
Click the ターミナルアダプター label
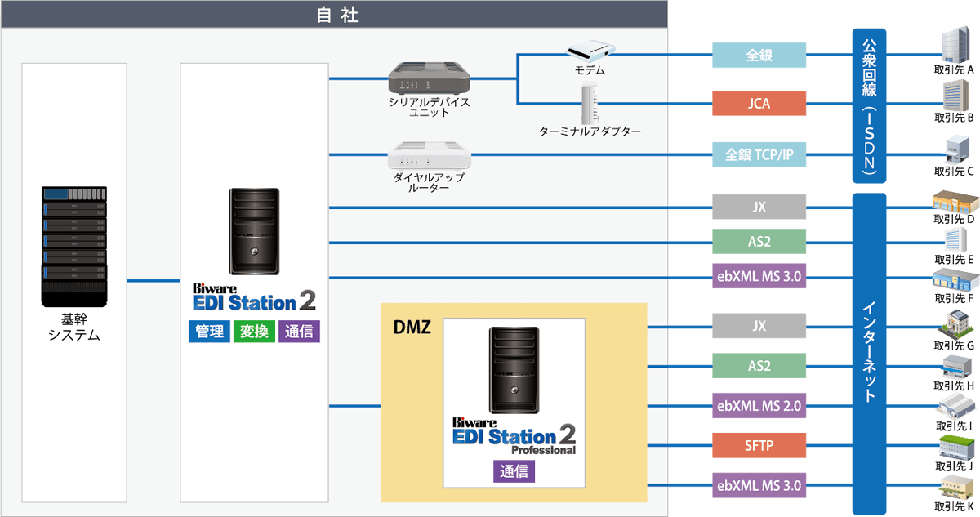(x=590, y=131)
